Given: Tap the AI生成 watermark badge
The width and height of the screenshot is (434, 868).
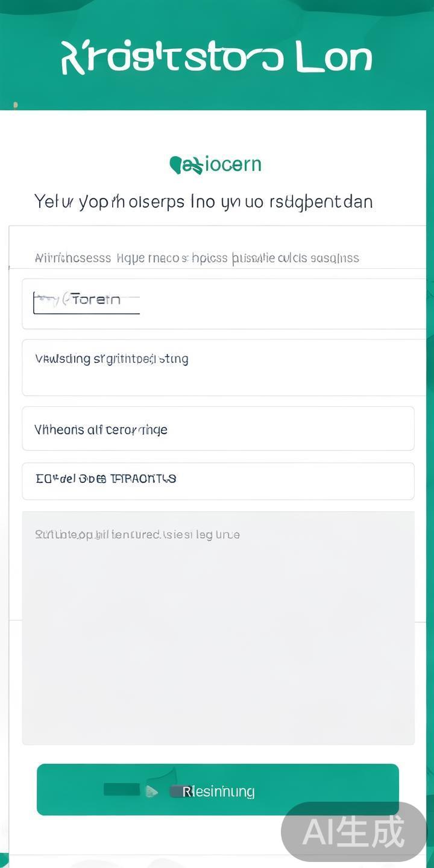Looking at the screenshot, I should (353, 832).
